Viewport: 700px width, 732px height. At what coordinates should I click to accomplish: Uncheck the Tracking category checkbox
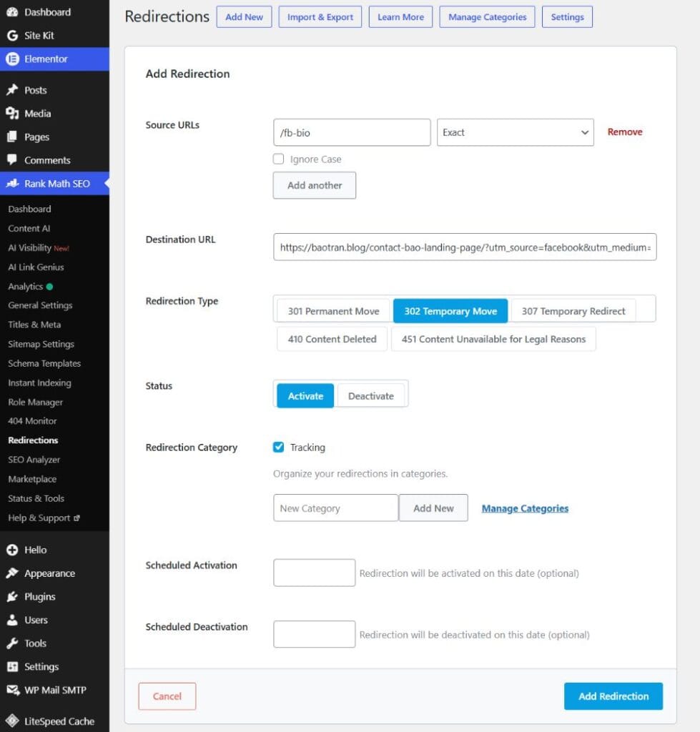click(x=278, y=447)
